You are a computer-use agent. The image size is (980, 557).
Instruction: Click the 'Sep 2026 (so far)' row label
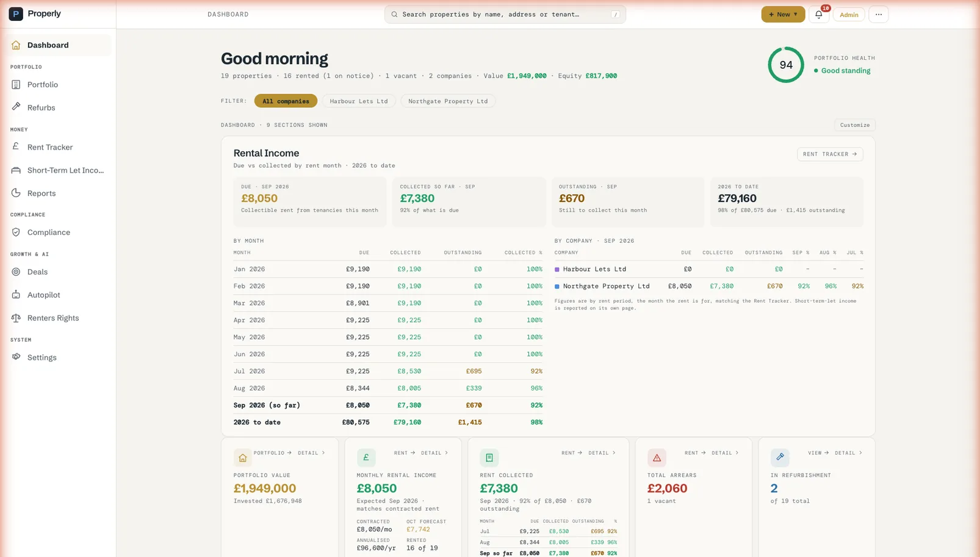pos(267,406)
